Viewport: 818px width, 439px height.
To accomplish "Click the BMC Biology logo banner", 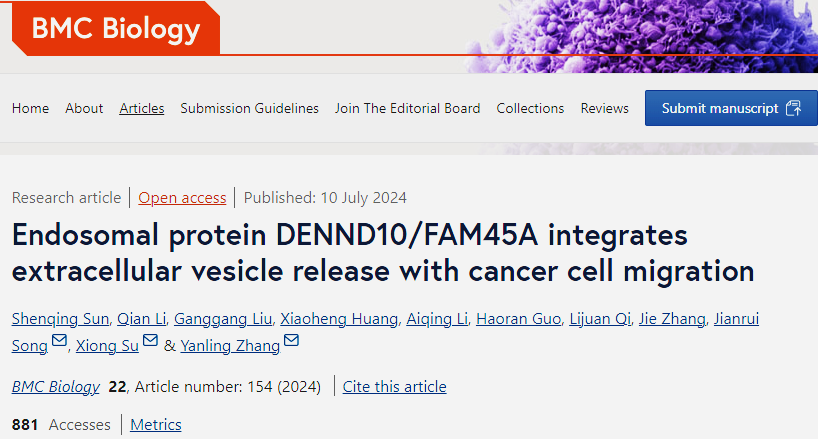I will click(x=115, y=28).
